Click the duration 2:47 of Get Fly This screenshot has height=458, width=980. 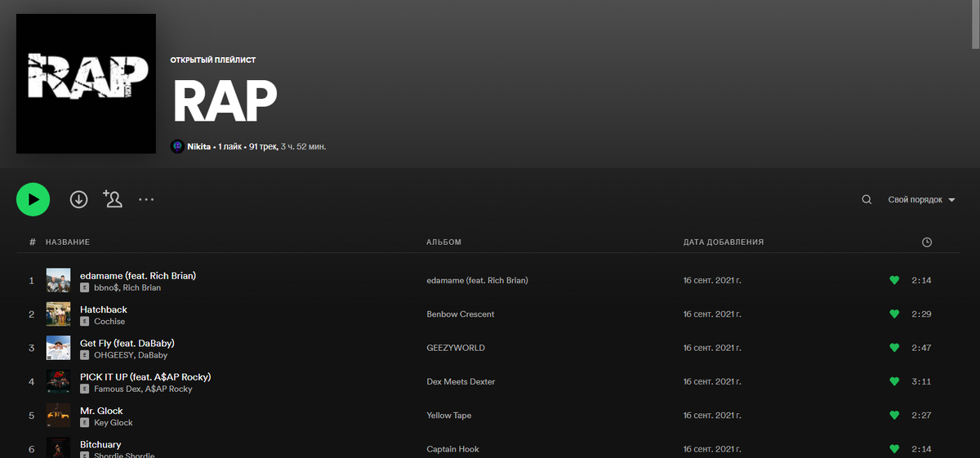coord(921,348)
